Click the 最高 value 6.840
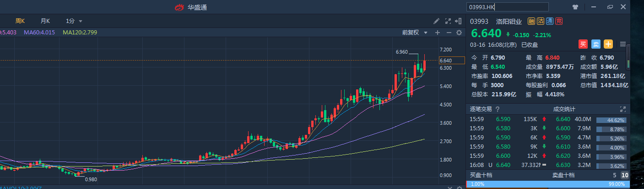This screenshot has height=189, width=644. point(552,57)
